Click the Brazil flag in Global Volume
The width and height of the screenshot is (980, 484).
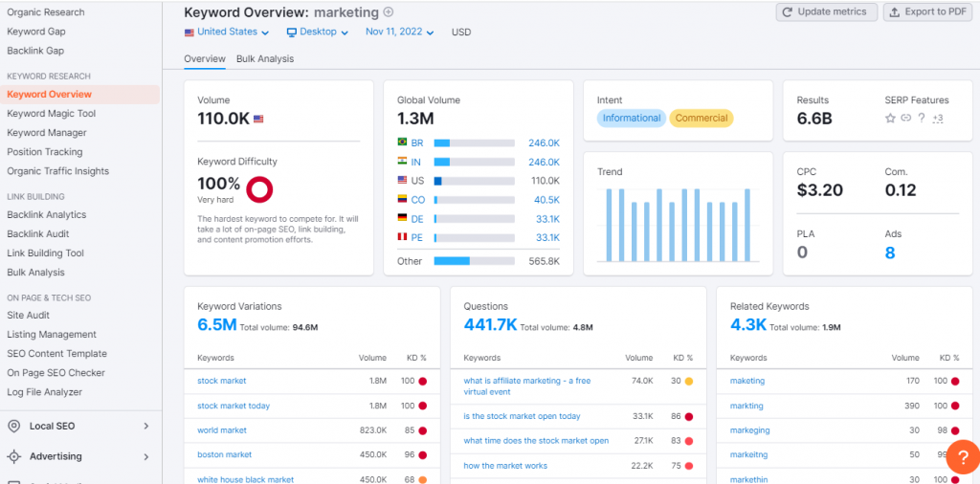point(403,143)
